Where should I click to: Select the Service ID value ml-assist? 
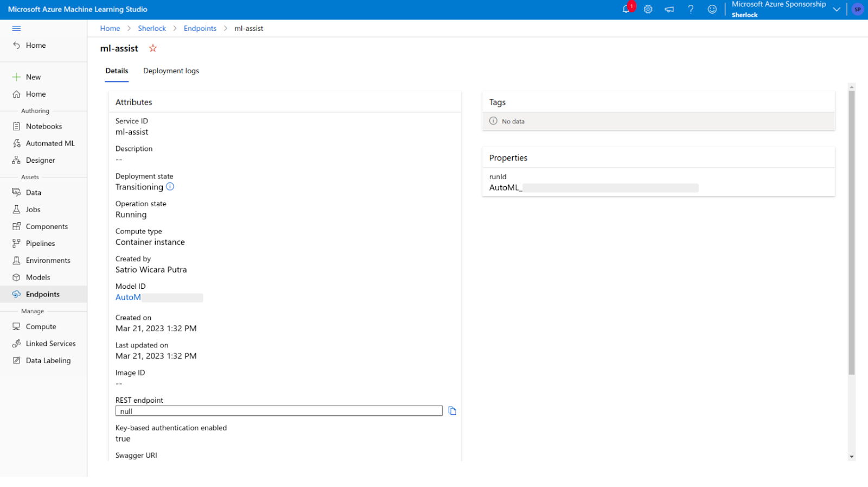pos(132,132)
